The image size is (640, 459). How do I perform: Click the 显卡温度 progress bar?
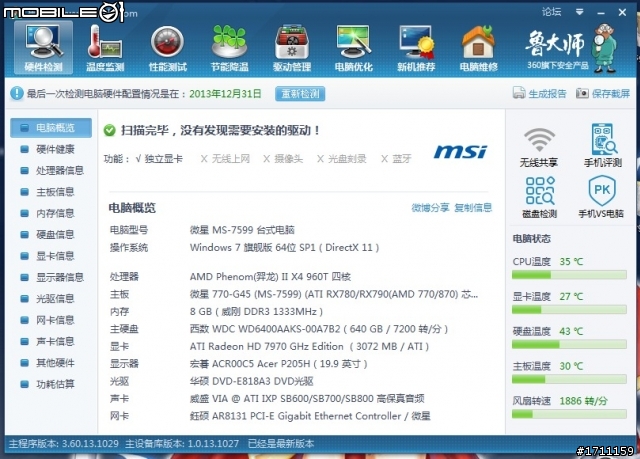[569, 310]
